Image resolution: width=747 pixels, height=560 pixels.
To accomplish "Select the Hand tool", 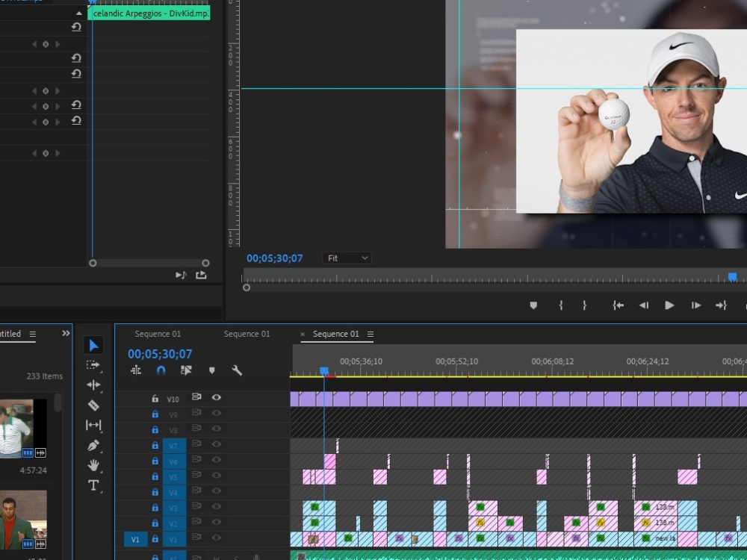I will click(x=93, y=464).
